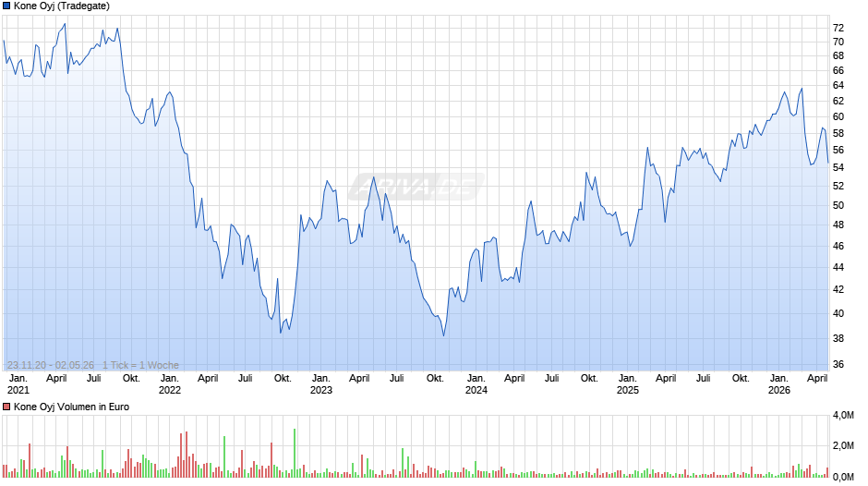Image resolution: width=868 pixels, height=486 pixels.
Task: Click the 52 price axis label
Action: pyautogui.click(x=838, y=187)
